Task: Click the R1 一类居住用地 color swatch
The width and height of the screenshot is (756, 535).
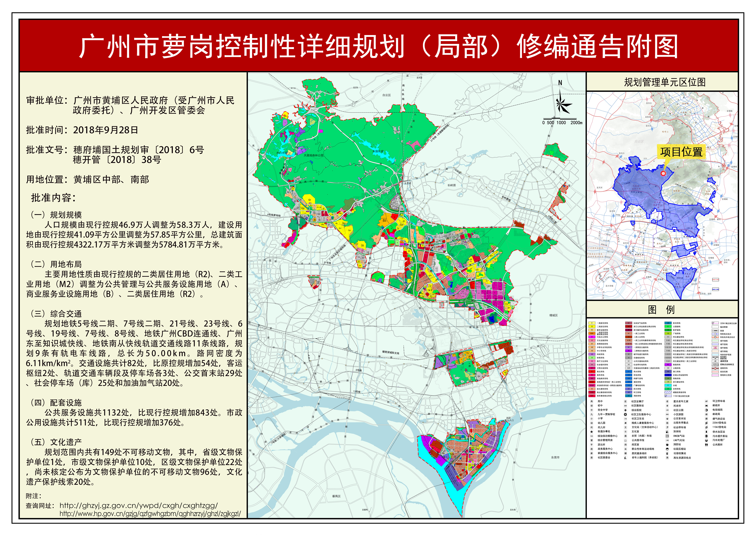Action: tap(592, 323)
